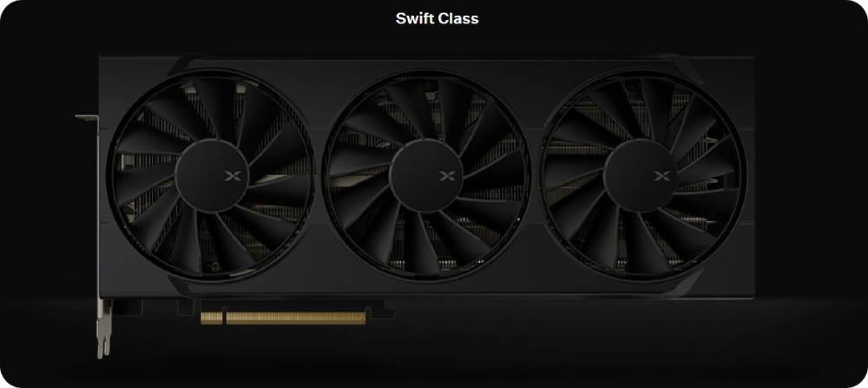
Task: Click the PCIe retention hook right of connector
Action: coord(383,309)
